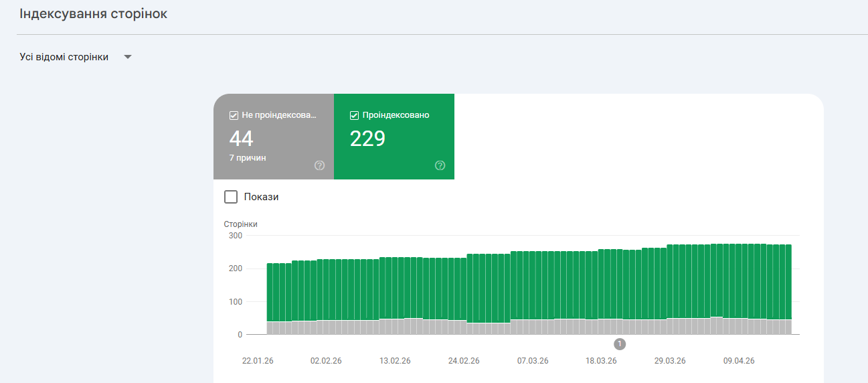
Task: Click the 7 причин text
Action: [x=248, y=158]
